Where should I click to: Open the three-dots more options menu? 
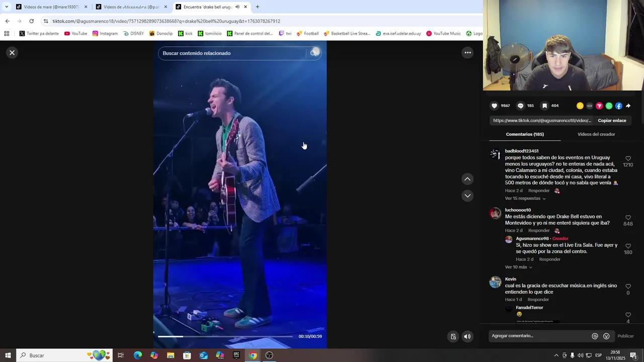point(467,53)
